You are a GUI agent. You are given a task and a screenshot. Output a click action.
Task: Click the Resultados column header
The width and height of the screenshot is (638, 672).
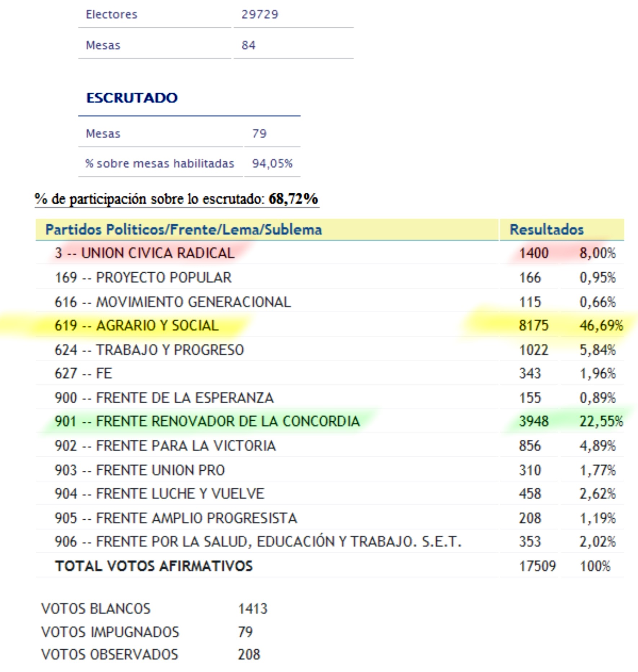tap(546, 230)
